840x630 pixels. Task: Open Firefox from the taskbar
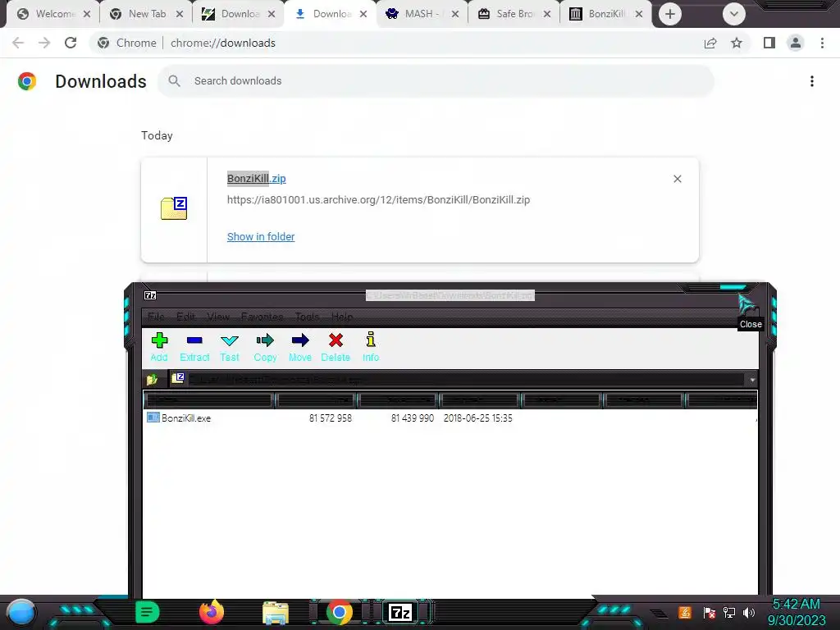[211, 612]
